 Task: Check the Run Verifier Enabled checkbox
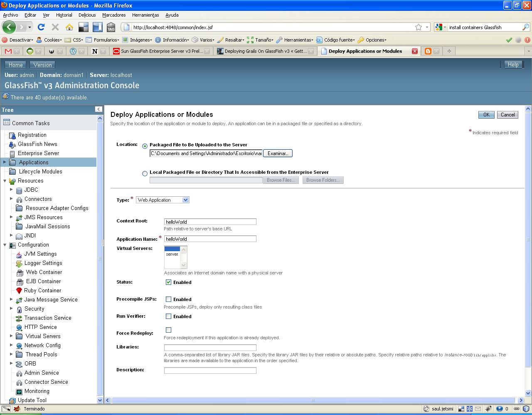pyautogui.click(x=168, y=316)
